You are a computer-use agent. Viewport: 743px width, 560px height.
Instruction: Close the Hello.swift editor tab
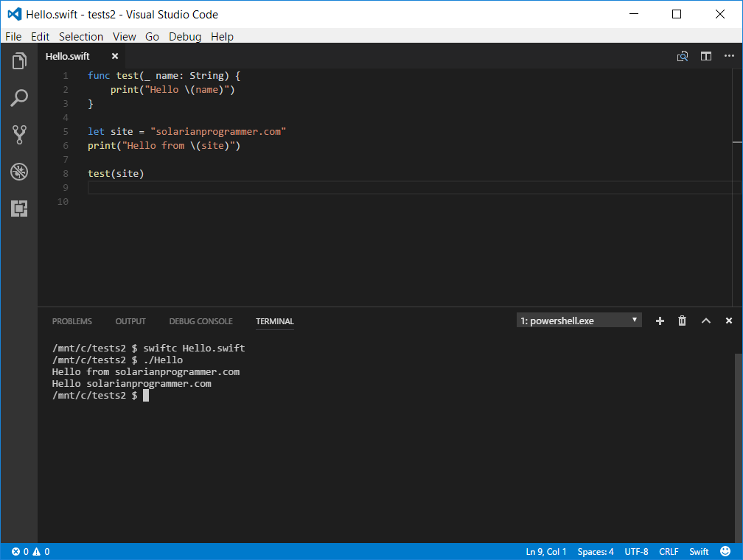(115, 55)
